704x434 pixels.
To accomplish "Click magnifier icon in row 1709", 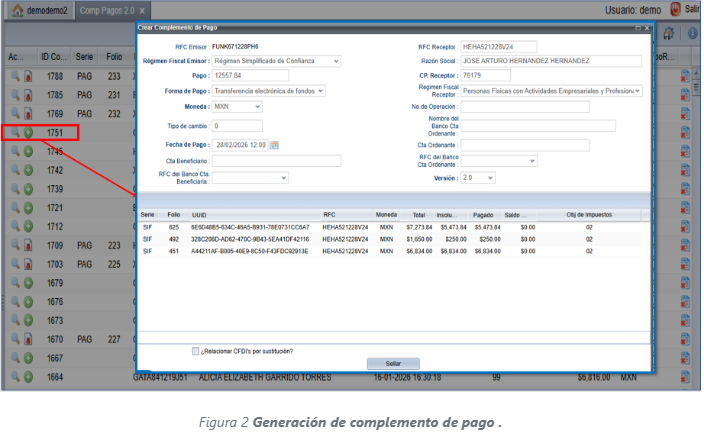I will (x=14, y=245).
